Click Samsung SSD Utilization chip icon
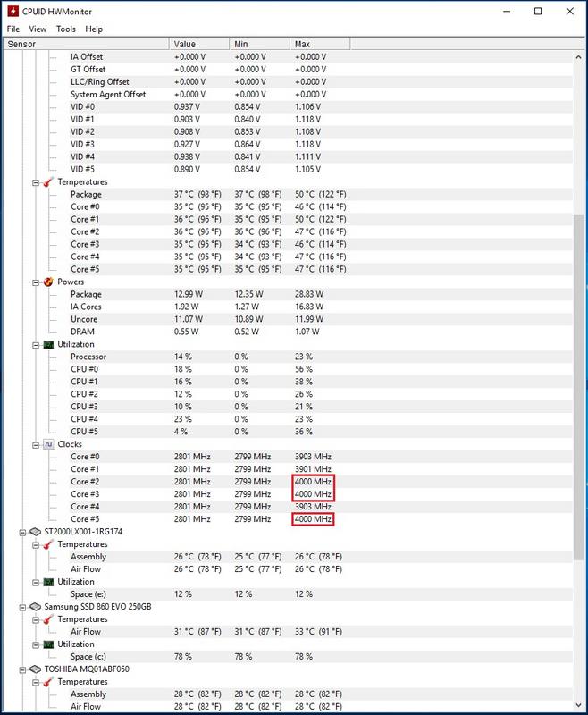This screenshot has height=715, width=588. pyautogui.click(x=48, y=644)
